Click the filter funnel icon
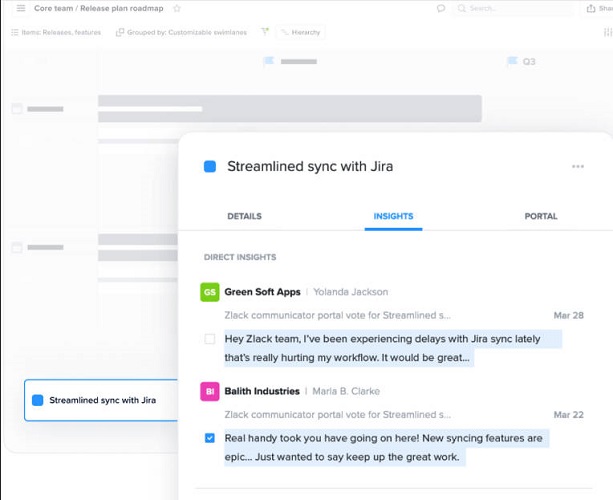 click(265, 31)
